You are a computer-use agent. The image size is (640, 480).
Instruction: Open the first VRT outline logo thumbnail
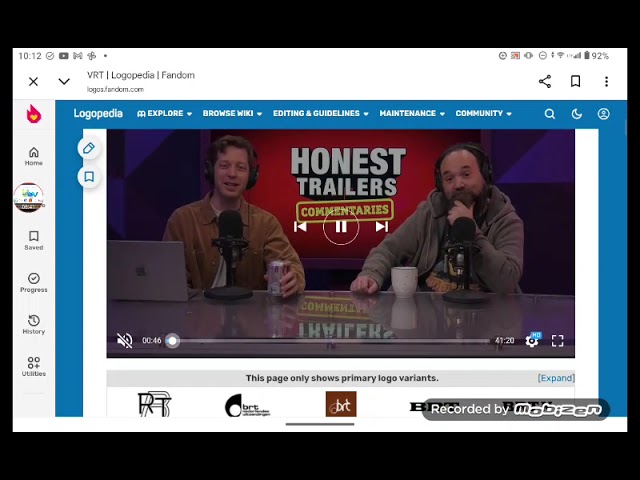click(154, 404)
